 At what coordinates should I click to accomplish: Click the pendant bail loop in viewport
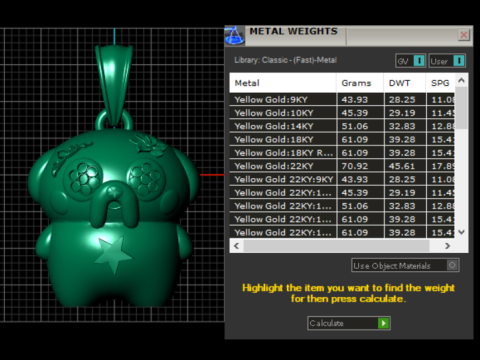(114, 85)
